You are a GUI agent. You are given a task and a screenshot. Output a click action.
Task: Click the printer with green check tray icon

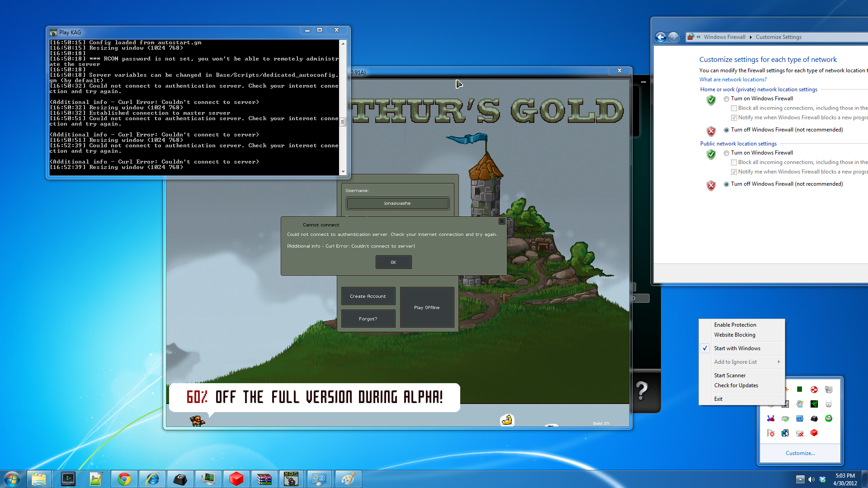point(785,418)
